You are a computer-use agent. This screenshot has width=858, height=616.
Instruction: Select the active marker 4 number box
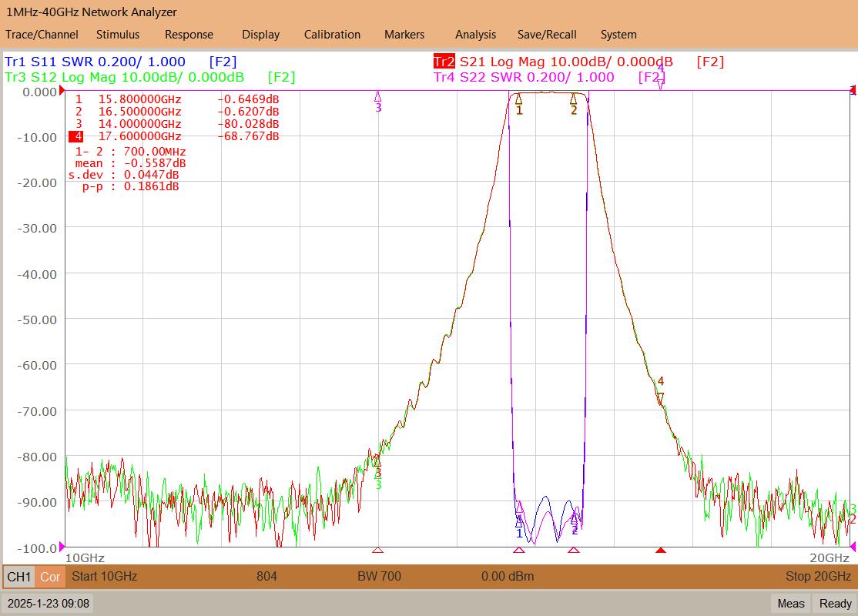[76, 136]
